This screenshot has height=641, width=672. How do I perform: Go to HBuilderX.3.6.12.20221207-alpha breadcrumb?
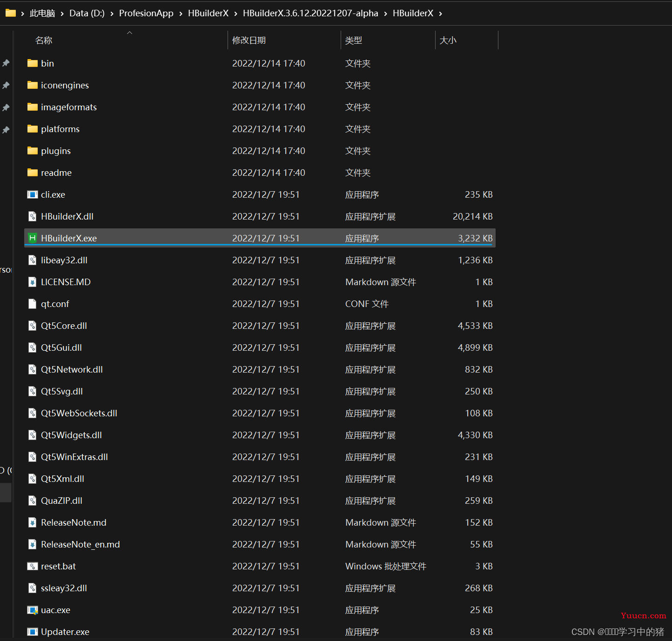(310, 13)
